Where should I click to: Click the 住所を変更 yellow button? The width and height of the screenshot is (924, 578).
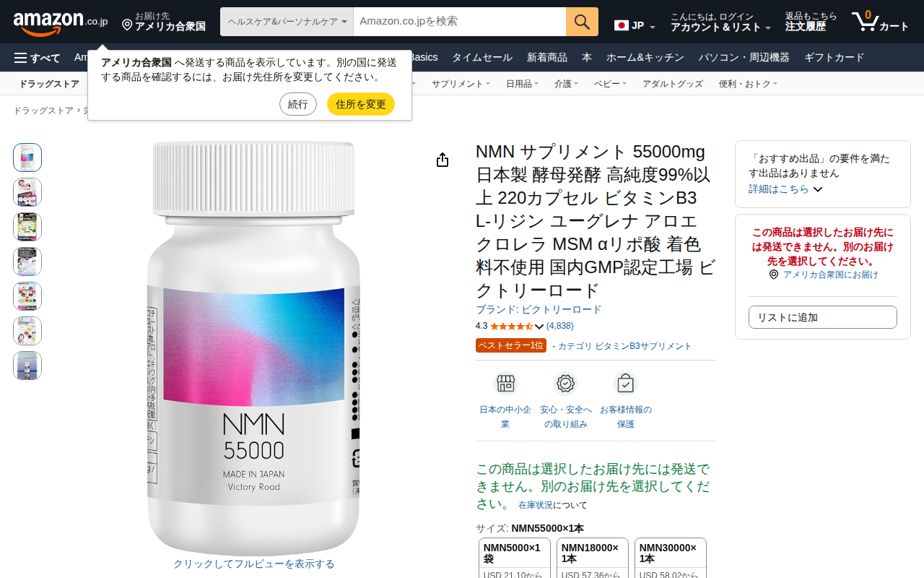(361, 104)
